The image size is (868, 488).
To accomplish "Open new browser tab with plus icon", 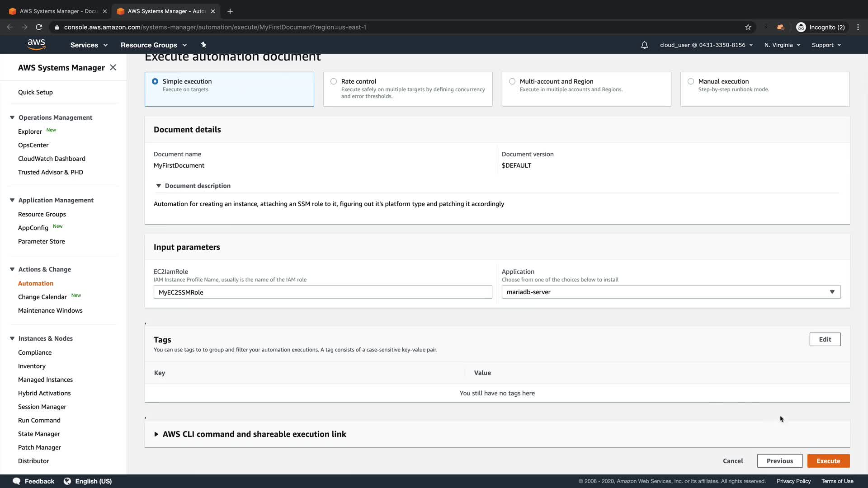I will pyautogui.click(x=230, y=11).
